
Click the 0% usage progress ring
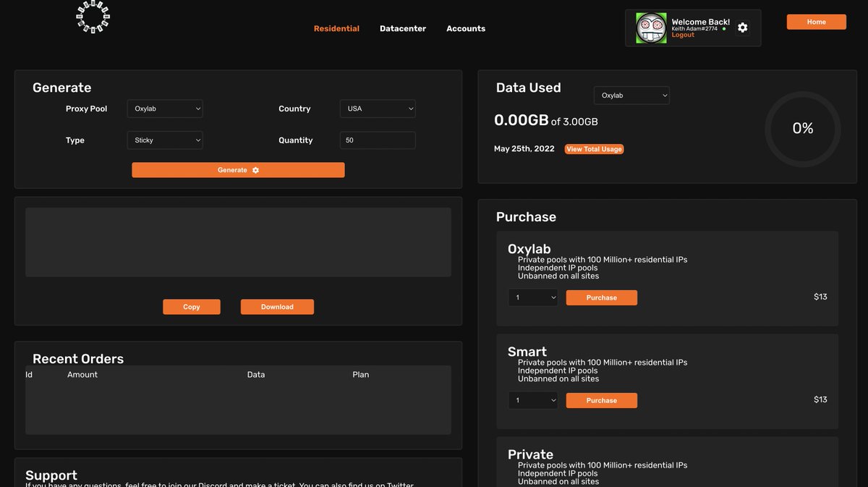[x=802, y=129]
